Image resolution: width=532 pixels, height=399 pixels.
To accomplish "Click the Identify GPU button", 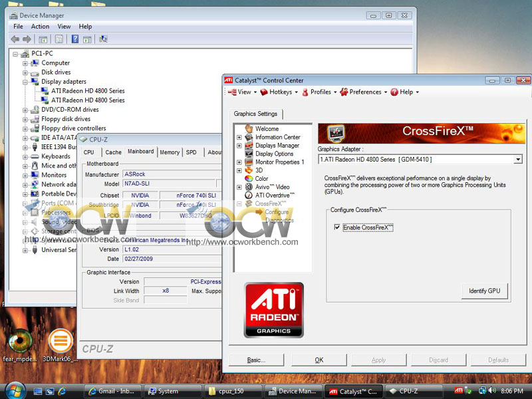I will click(x=485, y=291).
